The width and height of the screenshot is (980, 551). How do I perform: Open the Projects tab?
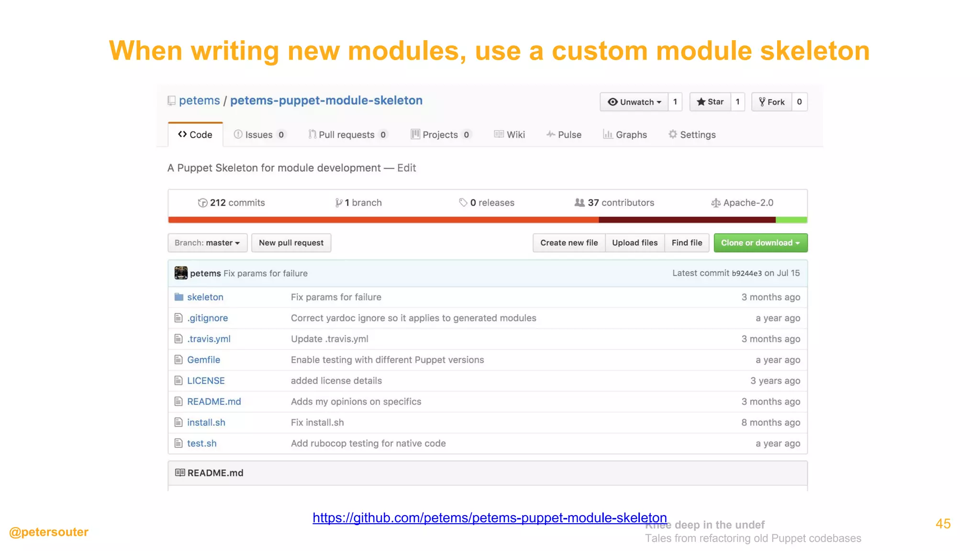(441, 135)
